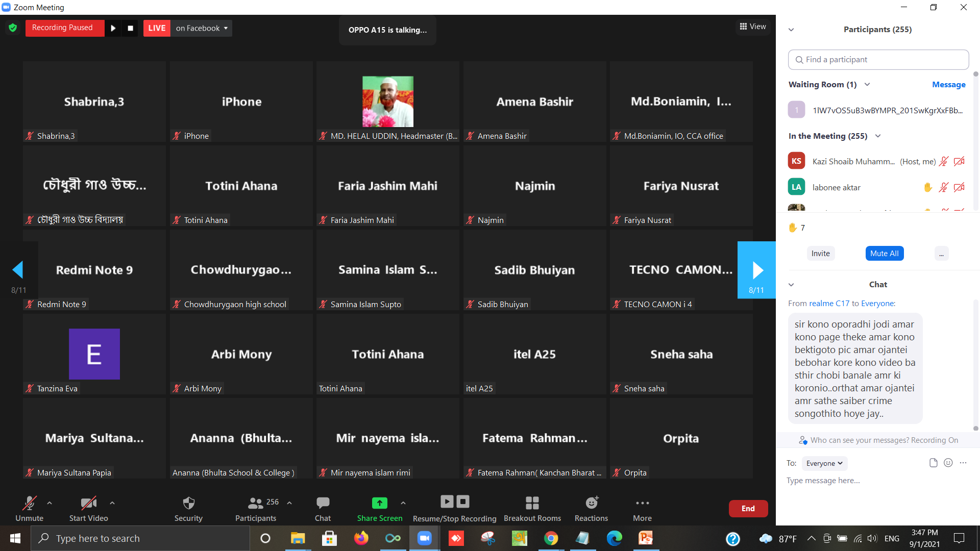Click Resume/Stop Recording play icon in toolbar
Screen dimensions: 980x551
pyautogui.click(x=447, y=502)
